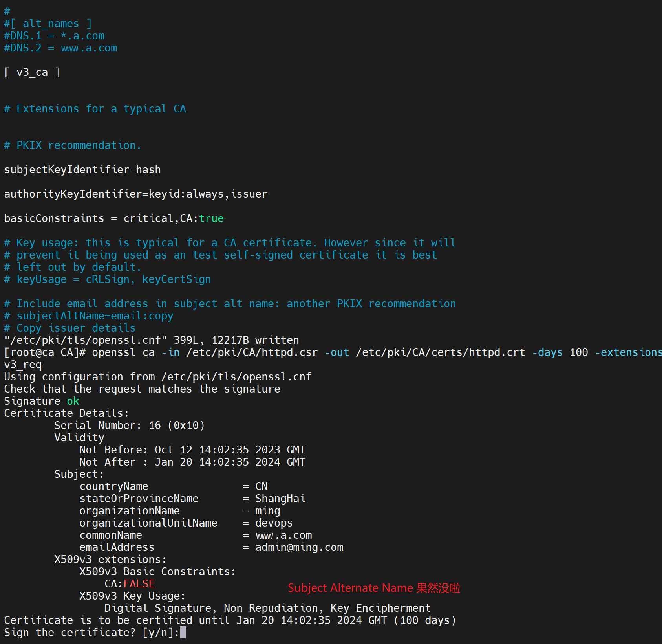Click the -extensions flag in the command
The image size is (662, 644).
pyautogui.click(x=628, y=352)
